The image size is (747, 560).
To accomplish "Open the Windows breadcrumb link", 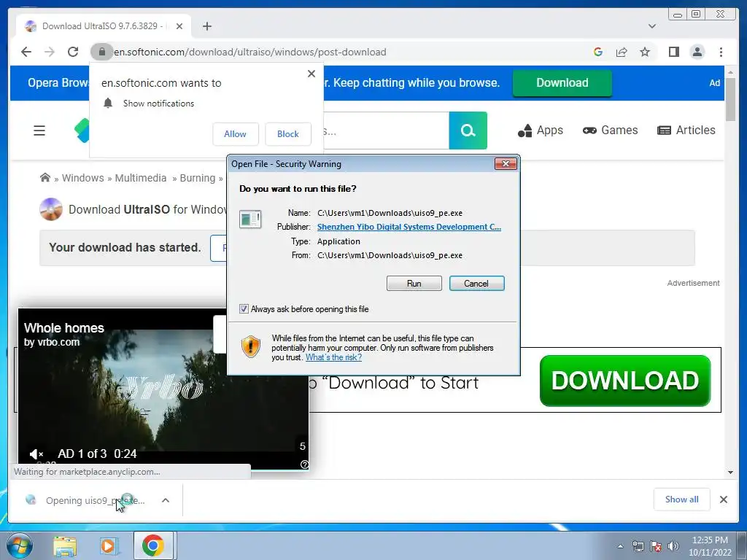I will point(83,178).
